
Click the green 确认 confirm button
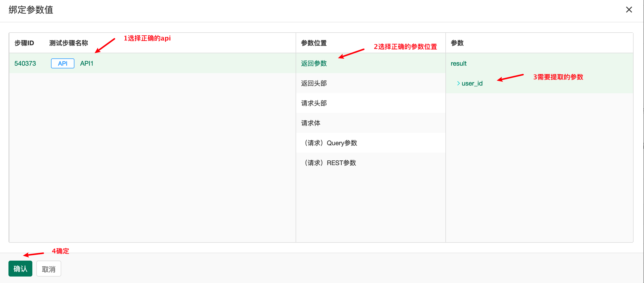pyautogui.click(x=20, y=269)
